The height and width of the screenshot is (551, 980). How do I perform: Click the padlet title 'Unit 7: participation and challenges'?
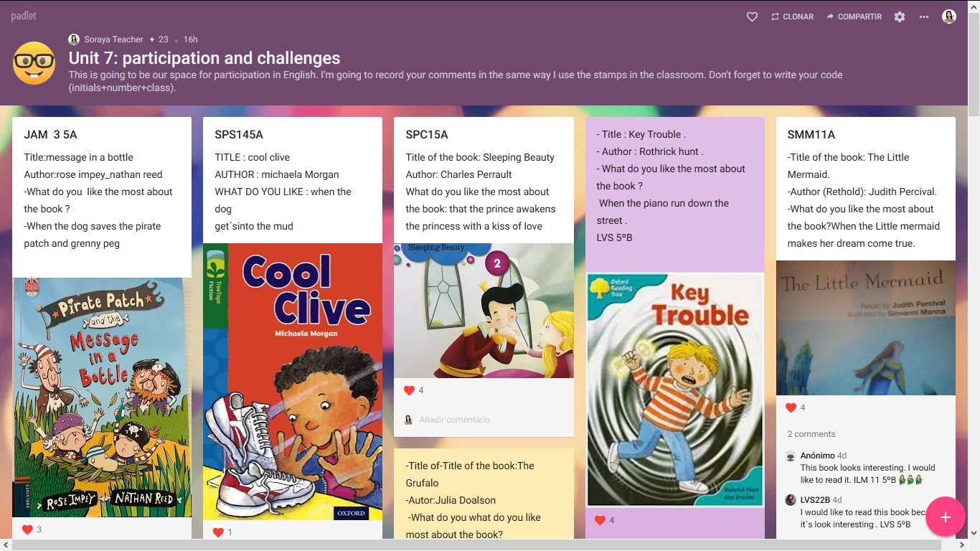coord(204,58)
